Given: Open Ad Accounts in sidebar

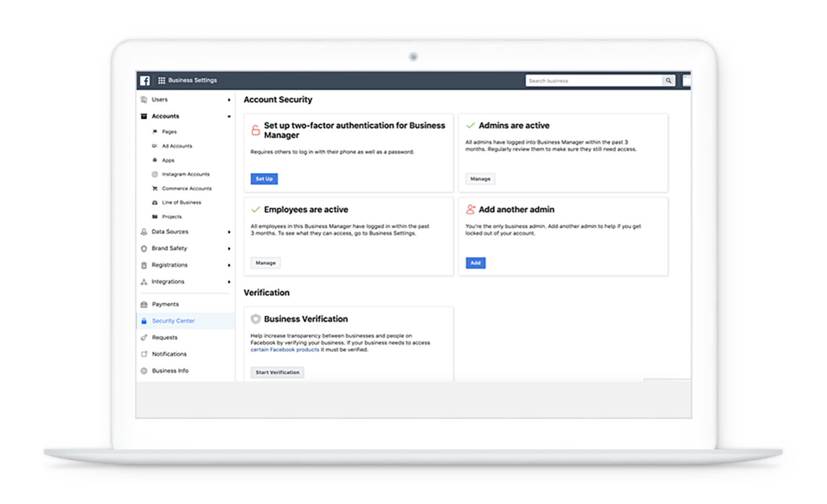Looking at the screenshot, I should point(177,146).
